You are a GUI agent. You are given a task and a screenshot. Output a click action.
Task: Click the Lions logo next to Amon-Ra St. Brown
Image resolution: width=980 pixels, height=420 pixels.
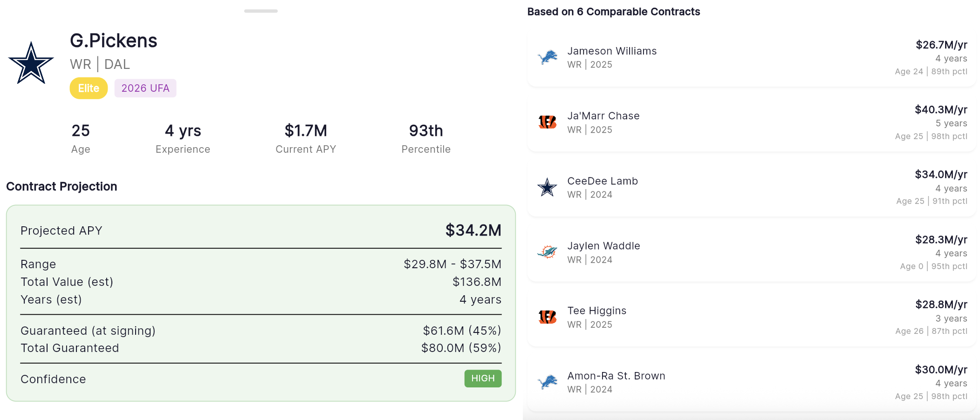click(548, 382)
